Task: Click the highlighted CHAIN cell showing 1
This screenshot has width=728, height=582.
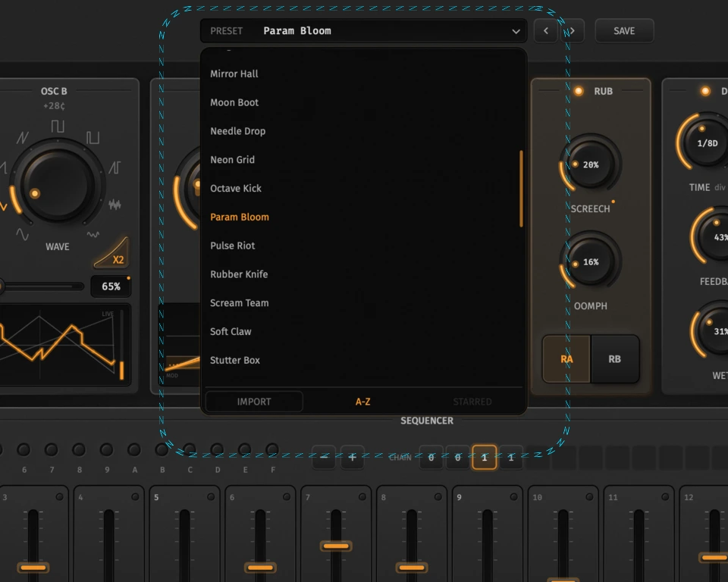Action: click(485, 457)
